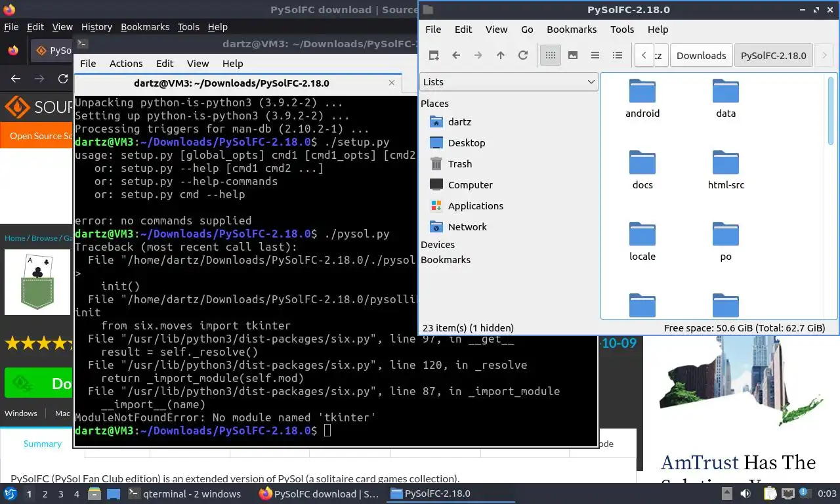Open Actions menu in qterminal
This screenshot has height=504, width=840.
[126, 63]
